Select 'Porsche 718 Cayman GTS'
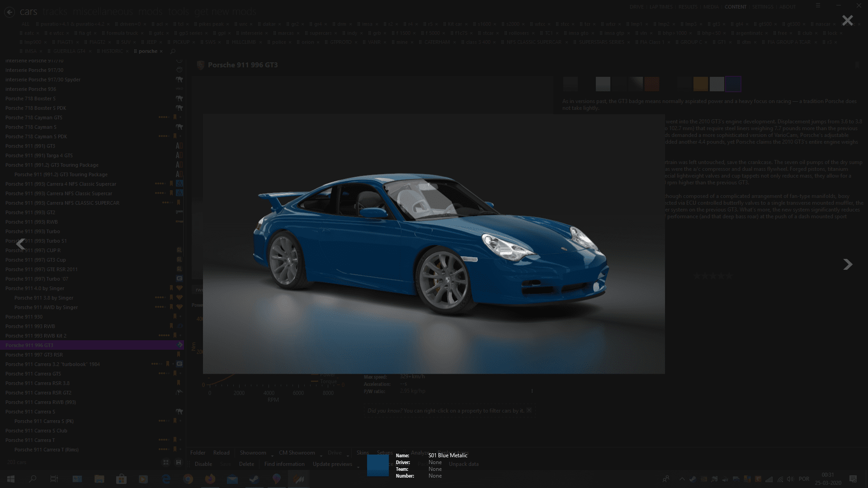 92,117
